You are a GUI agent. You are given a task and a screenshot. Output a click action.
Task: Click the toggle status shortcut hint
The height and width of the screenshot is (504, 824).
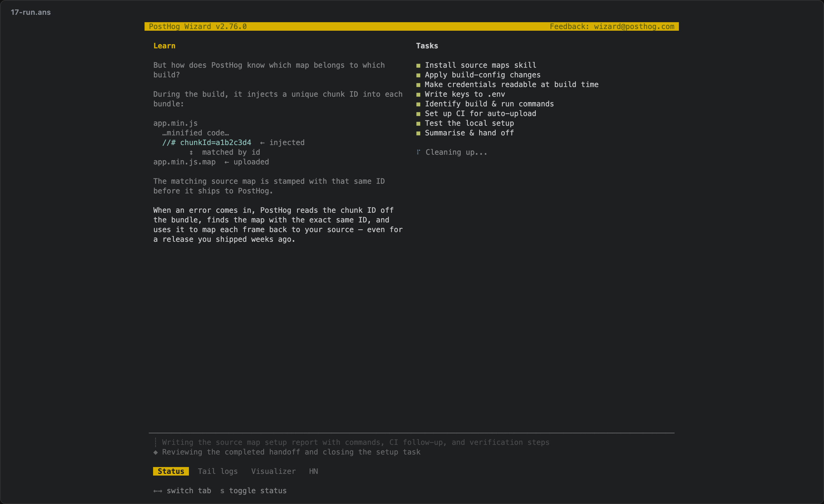click(x=253, y=491)
